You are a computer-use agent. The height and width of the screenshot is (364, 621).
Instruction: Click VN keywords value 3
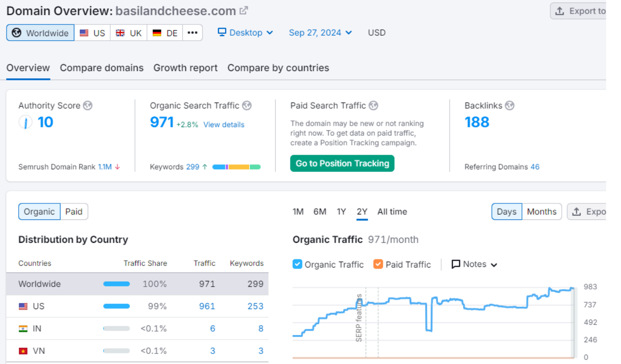[x=261, y=351]
